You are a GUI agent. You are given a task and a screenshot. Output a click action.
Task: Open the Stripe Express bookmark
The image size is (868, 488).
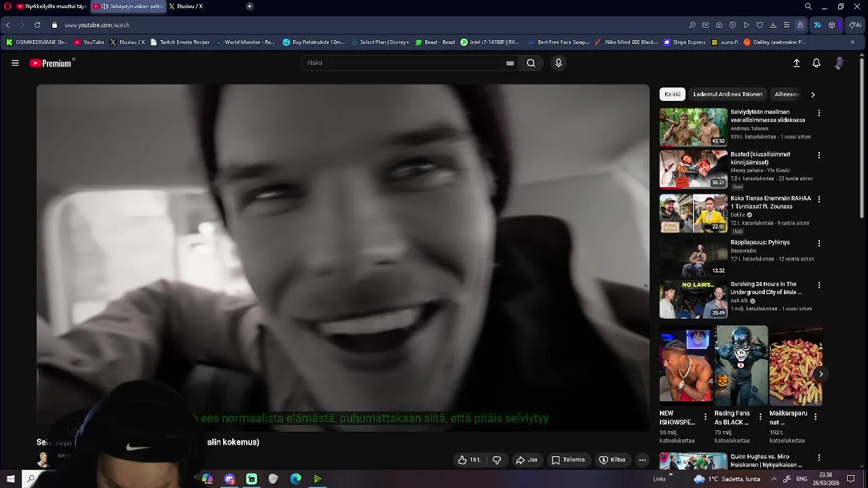684,42
